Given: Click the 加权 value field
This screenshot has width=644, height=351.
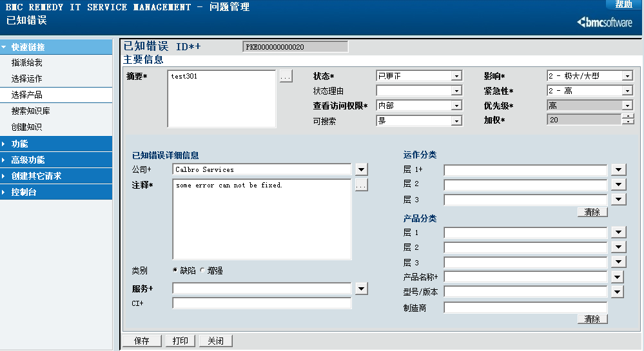Looking at the screenshot, I should tap(584, 119).
